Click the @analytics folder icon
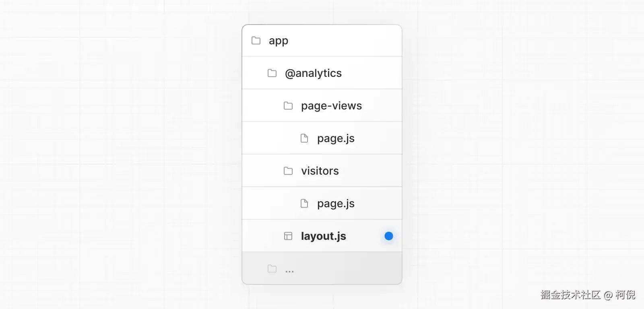Image resolution: width=644 pixels, height=309 pixels. [272, 73]
